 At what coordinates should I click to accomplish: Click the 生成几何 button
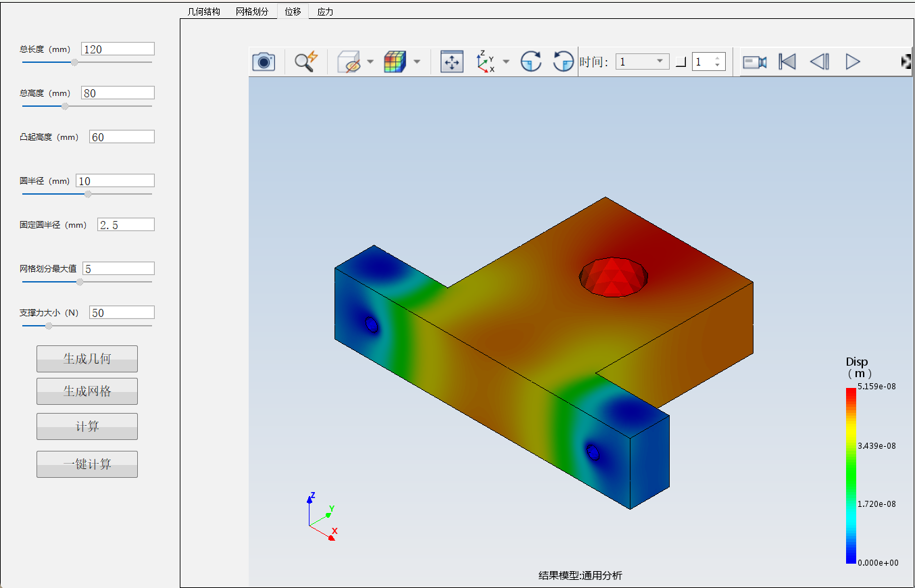(x=87, y=359)
